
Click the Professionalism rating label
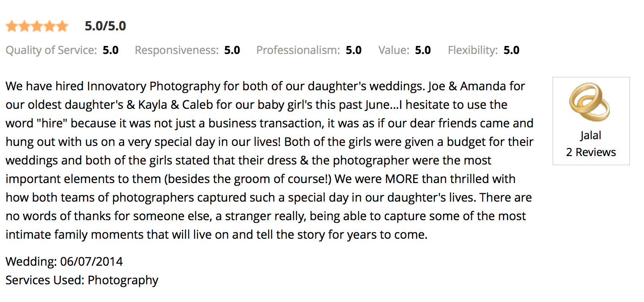tap(298, 51)
